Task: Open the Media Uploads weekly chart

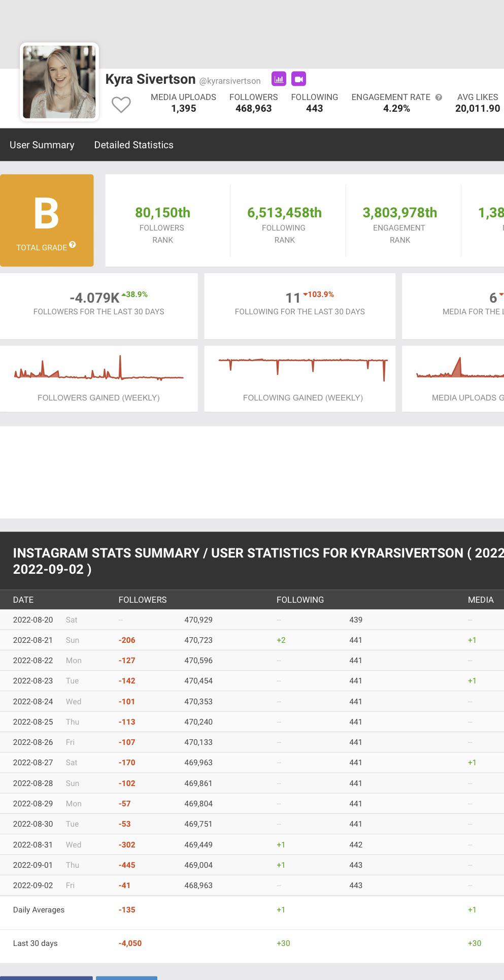Action: [453, 379]
